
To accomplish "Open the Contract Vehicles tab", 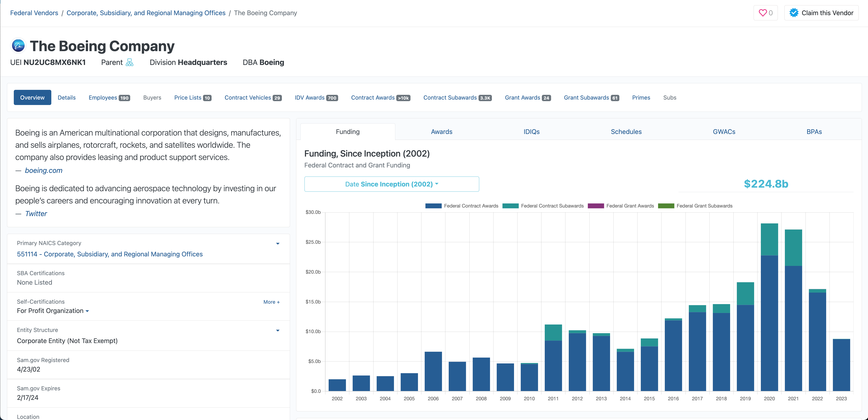I will (x=253, y=98).
